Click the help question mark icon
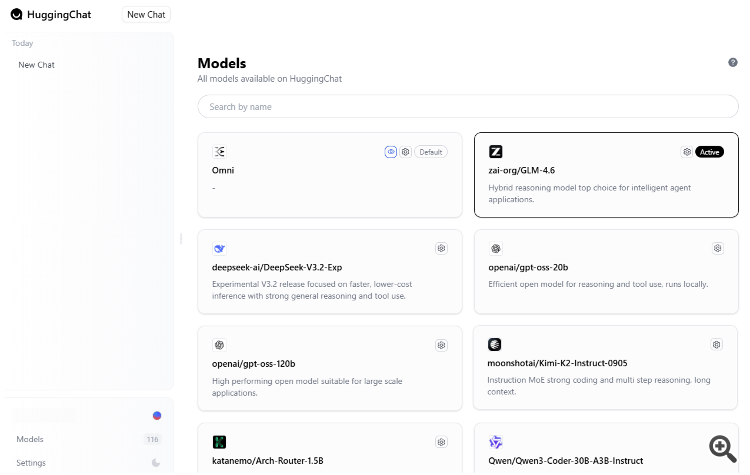 (x=733, y=63)
